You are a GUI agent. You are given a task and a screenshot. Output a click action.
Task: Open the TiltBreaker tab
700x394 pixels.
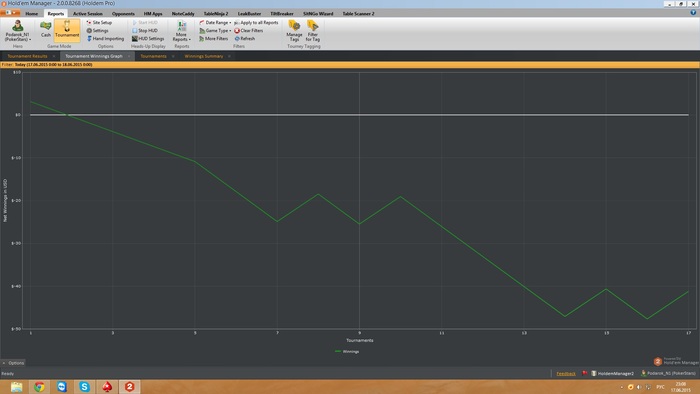click(x=282, y=13)
